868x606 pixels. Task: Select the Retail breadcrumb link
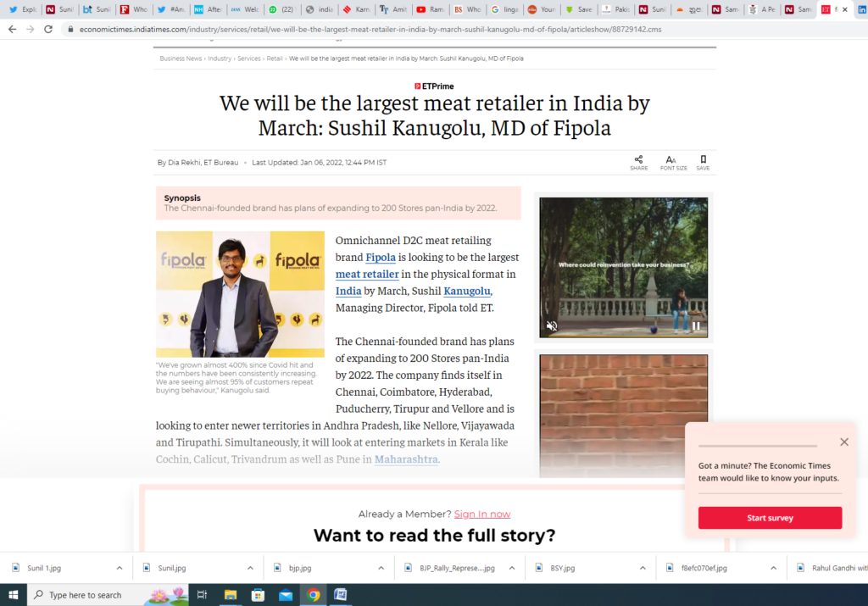pos(274,58)
